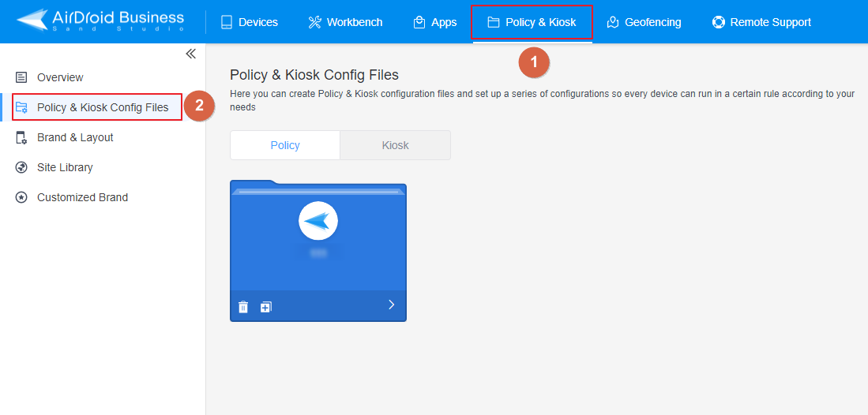Screen dimensions: 868x415
Task: Open the Apps menu with bag icon
Action: coord(435,22)
